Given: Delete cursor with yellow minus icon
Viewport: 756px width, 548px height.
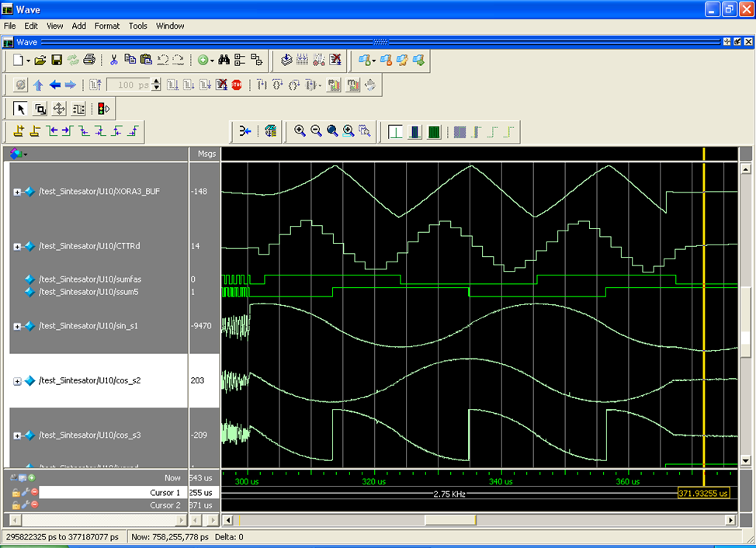Looking at the screenshot, I should [35, 131].
